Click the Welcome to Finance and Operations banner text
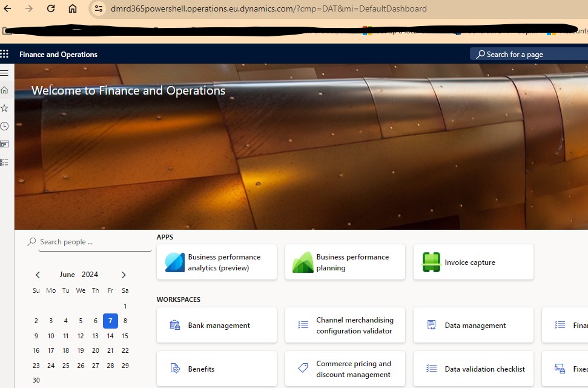Viewport: 588px width, 388px height. (128, 90)
